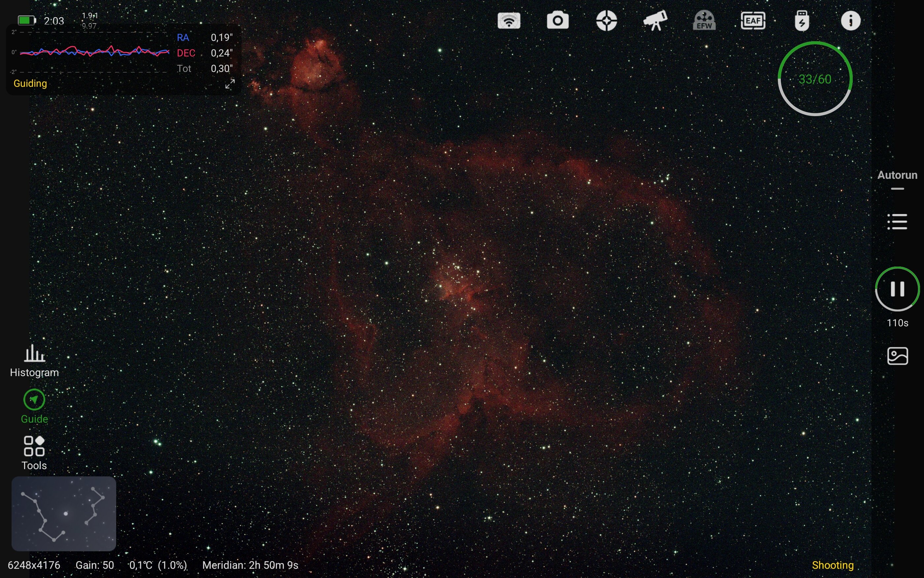Toggle the Guide panel

pos(34,406)
